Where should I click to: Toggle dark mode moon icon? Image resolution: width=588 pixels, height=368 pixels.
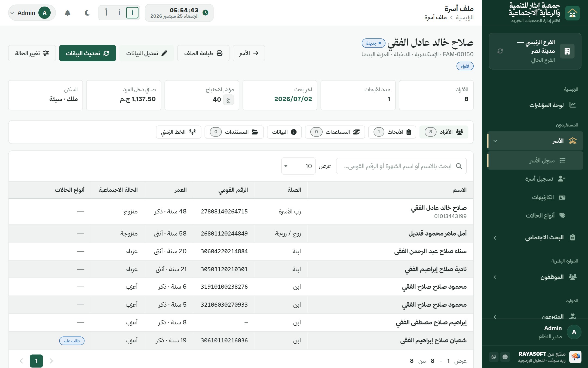[x=87, y=13]
